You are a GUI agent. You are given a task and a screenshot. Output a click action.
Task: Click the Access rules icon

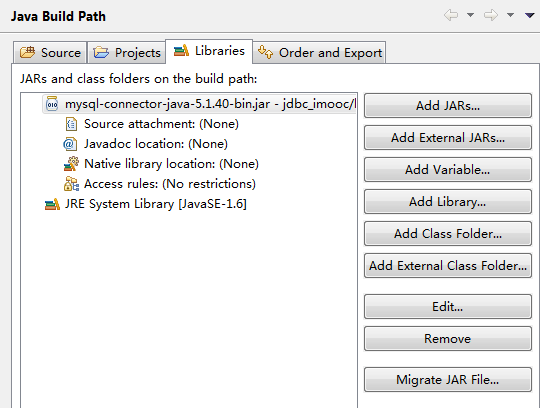point(71,184)
